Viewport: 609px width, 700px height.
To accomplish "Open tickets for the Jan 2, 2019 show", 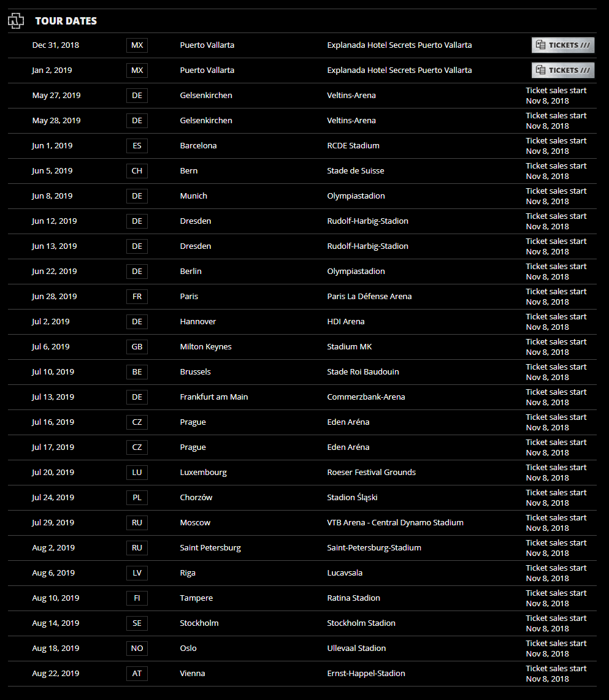I will tap(562, 70).
